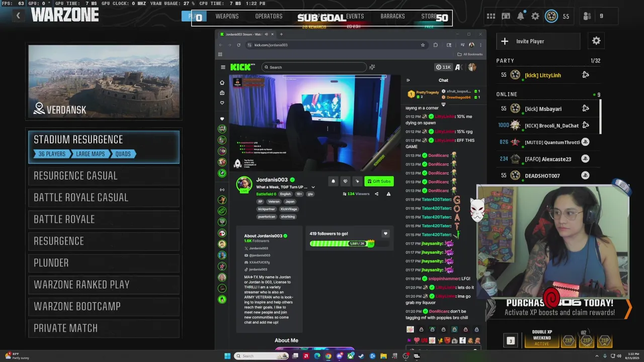644x362 pixels.
Task: Click the share icon near viewer count
Action: coord(376,194)
